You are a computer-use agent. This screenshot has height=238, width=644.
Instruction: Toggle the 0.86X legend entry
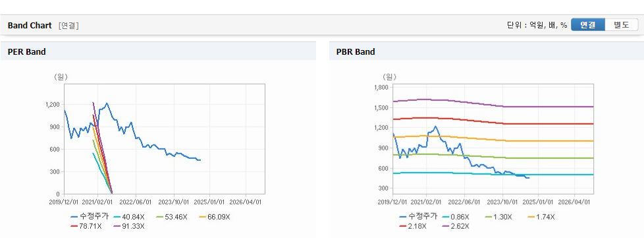pos(457,217)
